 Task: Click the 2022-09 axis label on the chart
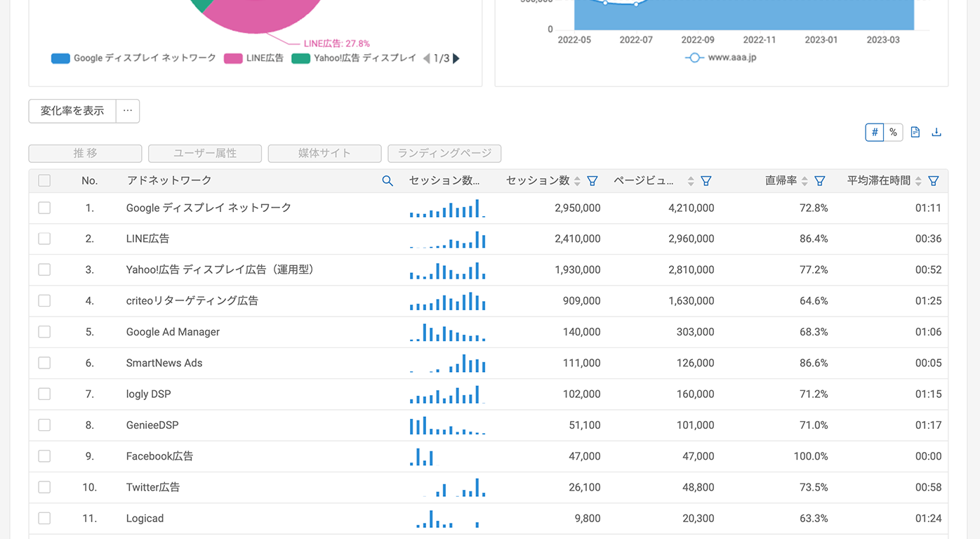[698, 40]
